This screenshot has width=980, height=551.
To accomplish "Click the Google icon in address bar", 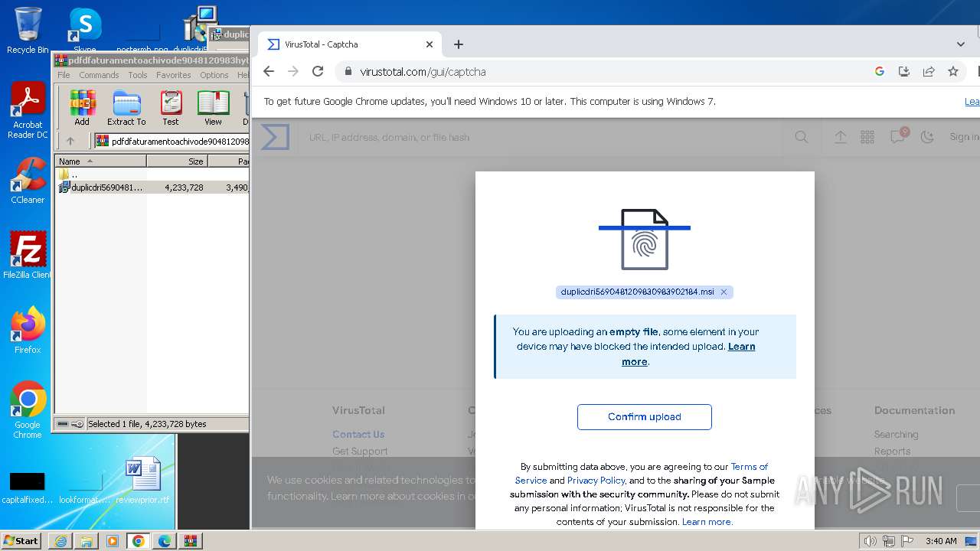I will [x=880, y=71].
